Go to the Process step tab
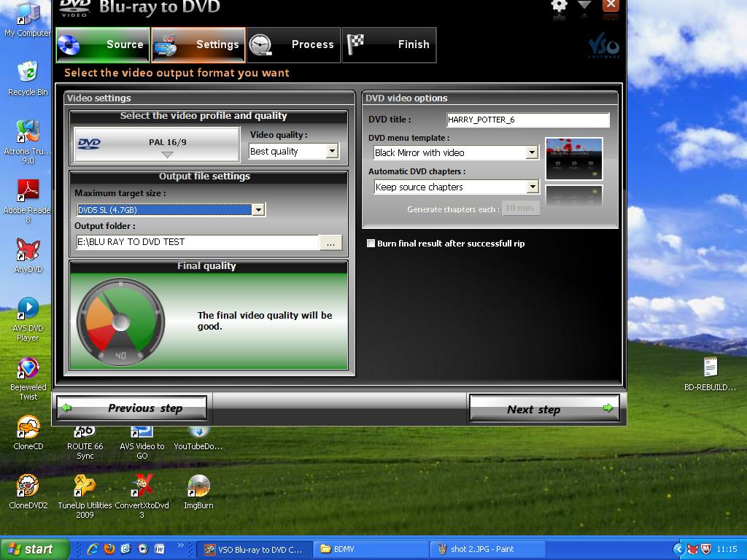 [293, 44]
